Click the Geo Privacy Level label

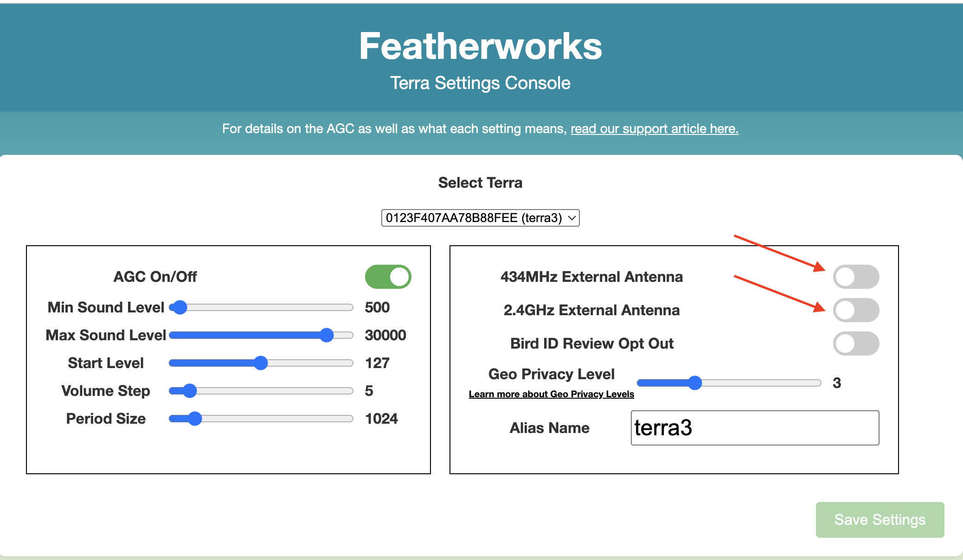551,374
